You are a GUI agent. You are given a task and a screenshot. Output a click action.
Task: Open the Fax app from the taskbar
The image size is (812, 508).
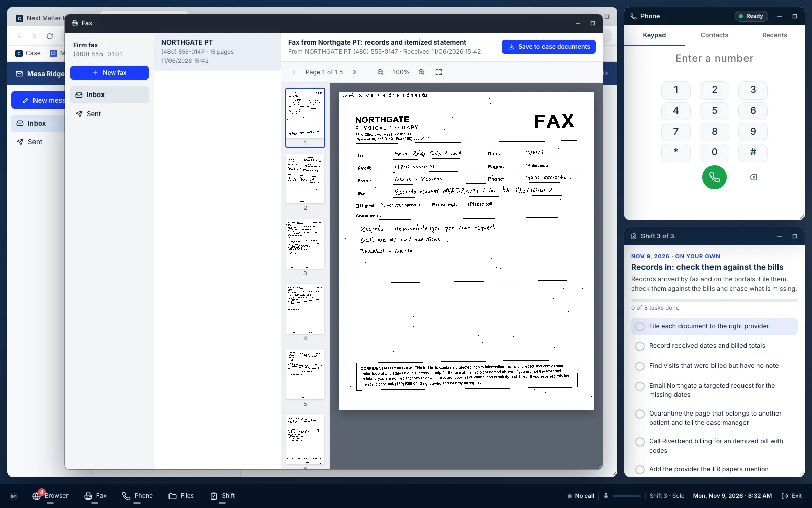(x=95, y=496)
